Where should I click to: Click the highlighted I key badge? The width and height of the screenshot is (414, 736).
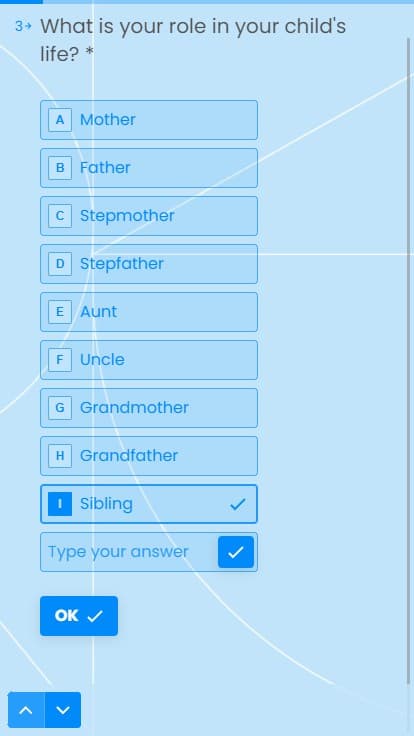click(x=60, y=504)
